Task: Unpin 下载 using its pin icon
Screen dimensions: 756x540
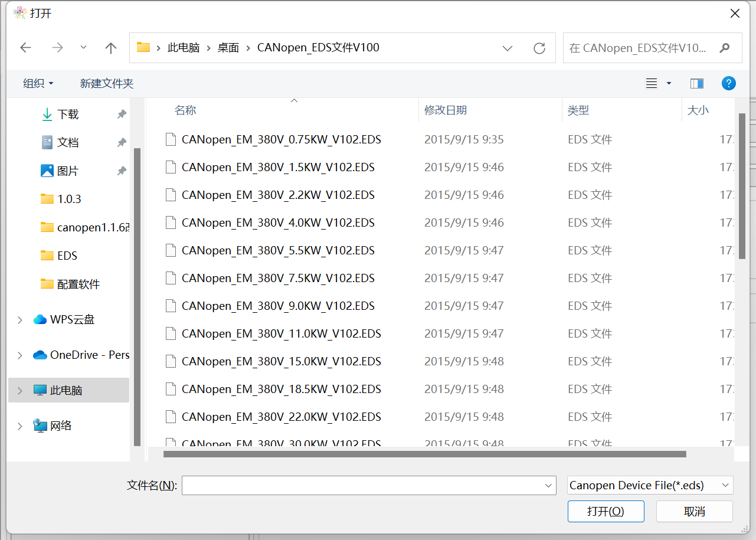Action: (122, 114)
